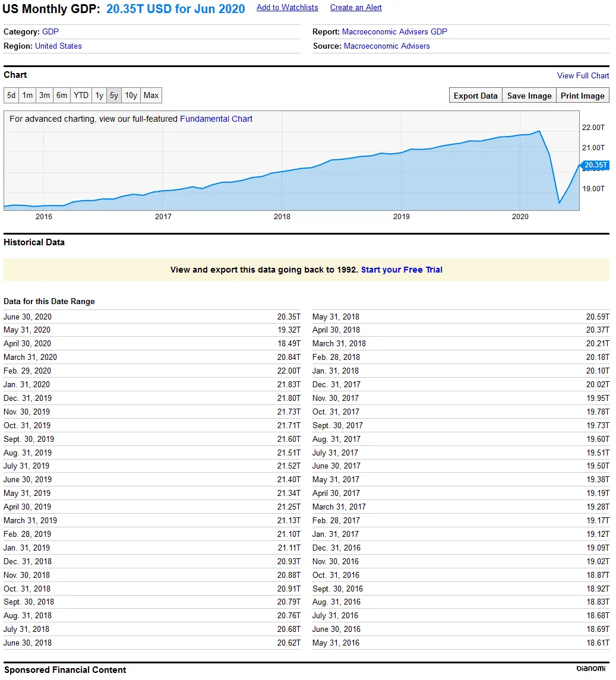Open the View Full Chart link
The width and height of the screenshot is (616, 680).
(583, 75)
